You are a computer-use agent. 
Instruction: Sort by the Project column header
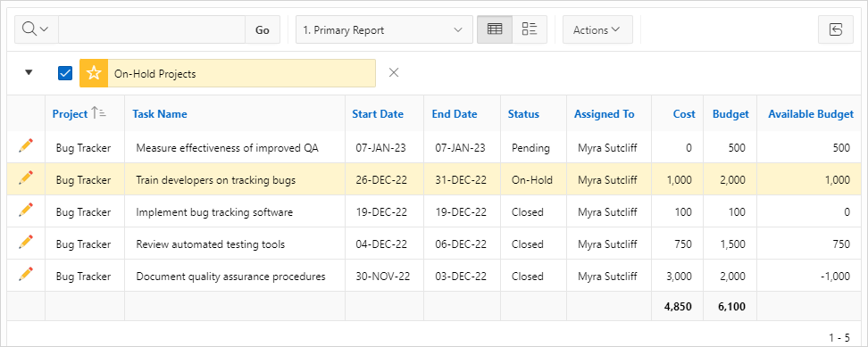click(71, 114)
